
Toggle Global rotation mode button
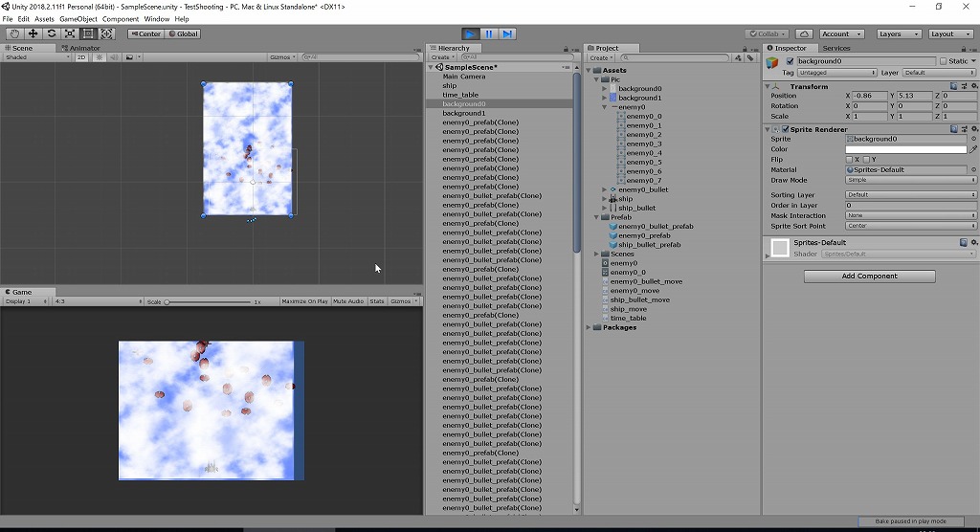[x=183, y=33]
